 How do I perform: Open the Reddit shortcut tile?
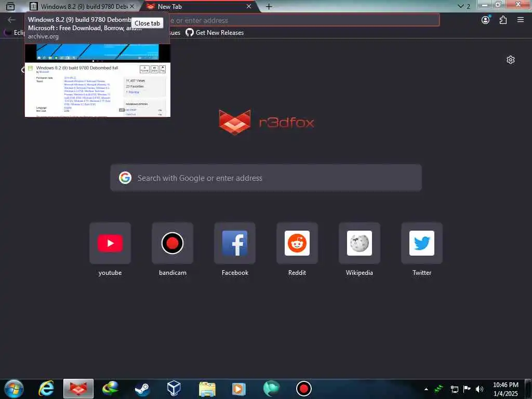(297, 243)
